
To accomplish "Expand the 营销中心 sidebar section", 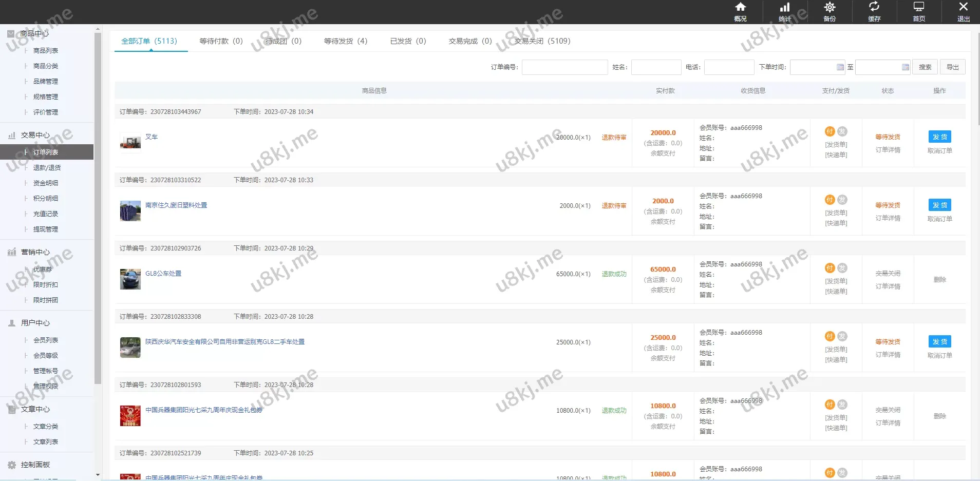I will coord(35,253).
